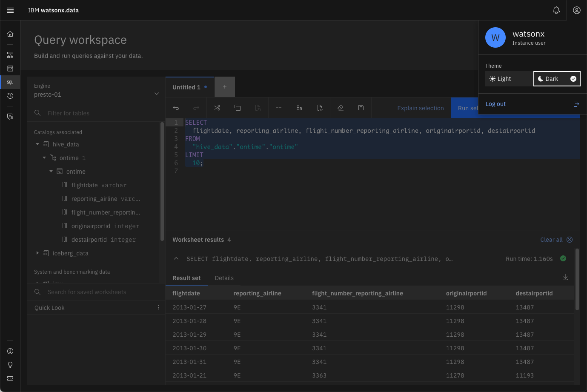Open the notifications bell

click(556, 10)
